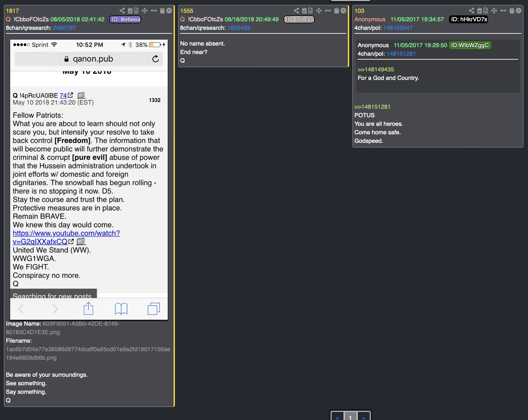Follow the green >>148151281 reply reference
This screenshot has width=528, height=420.
click(372, 107)
